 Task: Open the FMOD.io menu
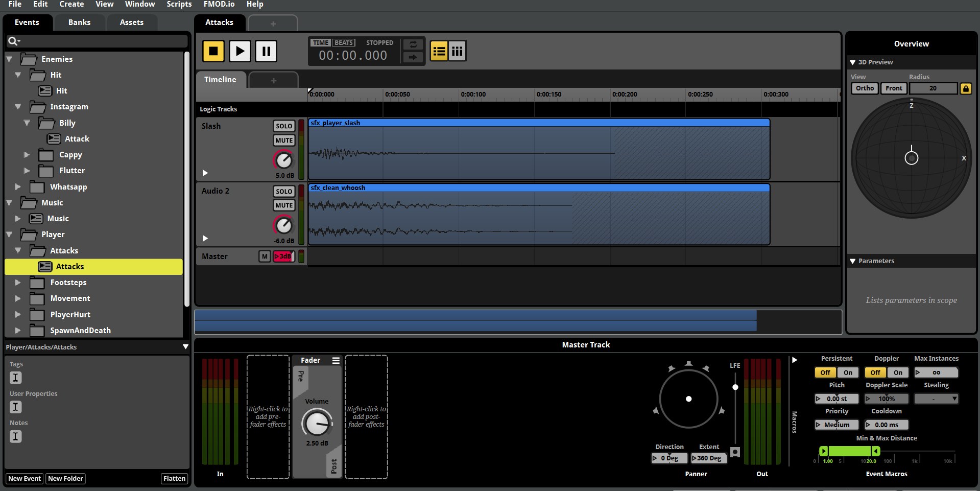pos(219,4)
